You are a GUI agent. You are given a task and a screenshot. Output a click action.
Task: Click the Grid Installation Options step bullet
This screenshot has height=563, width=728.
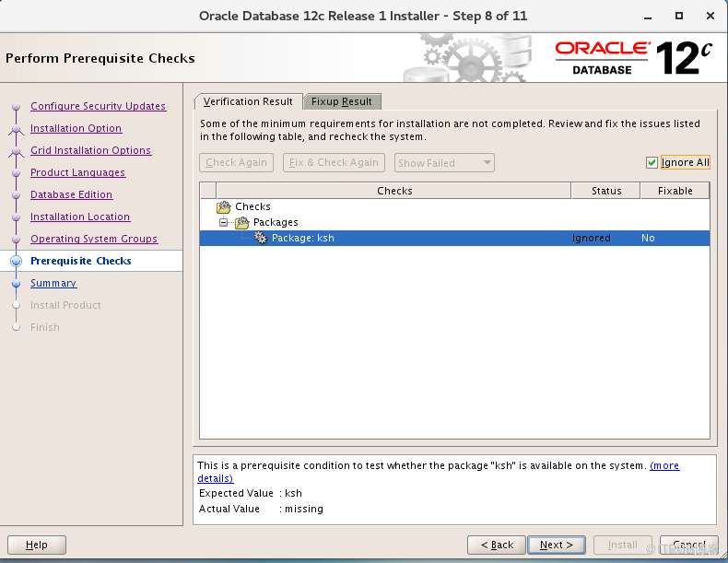[17, 150]
